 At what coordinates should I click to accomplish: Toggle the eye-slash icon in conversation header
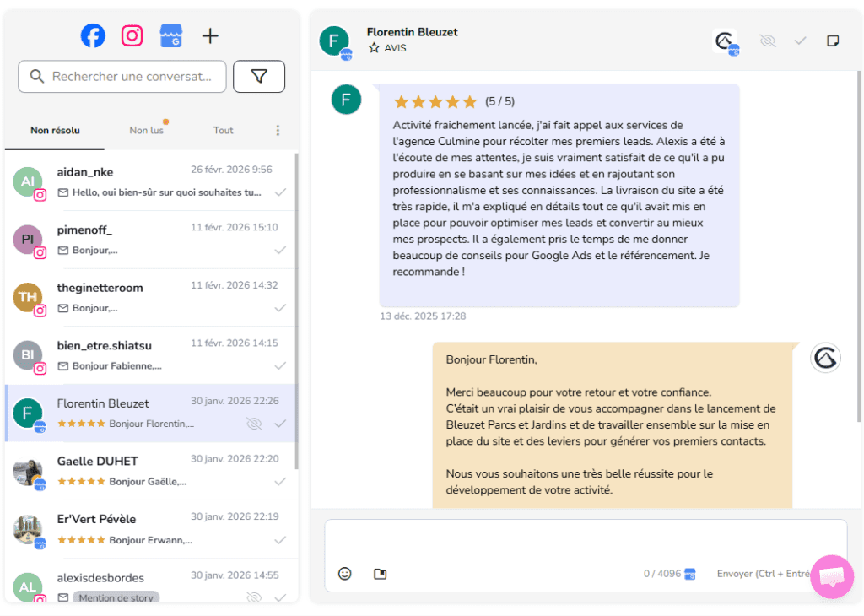tap(767, 41)
